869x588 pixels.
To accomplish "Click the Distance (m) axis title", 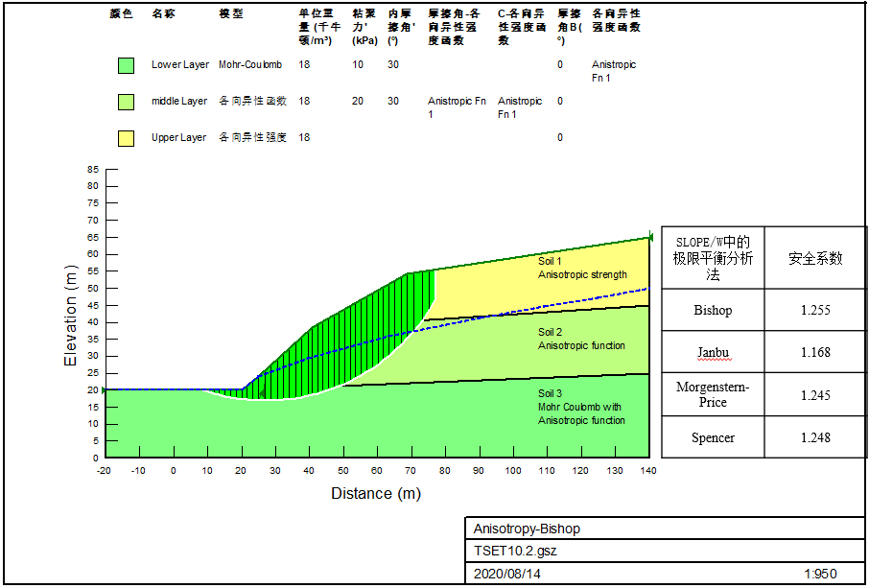I will [x=376, y=493].
